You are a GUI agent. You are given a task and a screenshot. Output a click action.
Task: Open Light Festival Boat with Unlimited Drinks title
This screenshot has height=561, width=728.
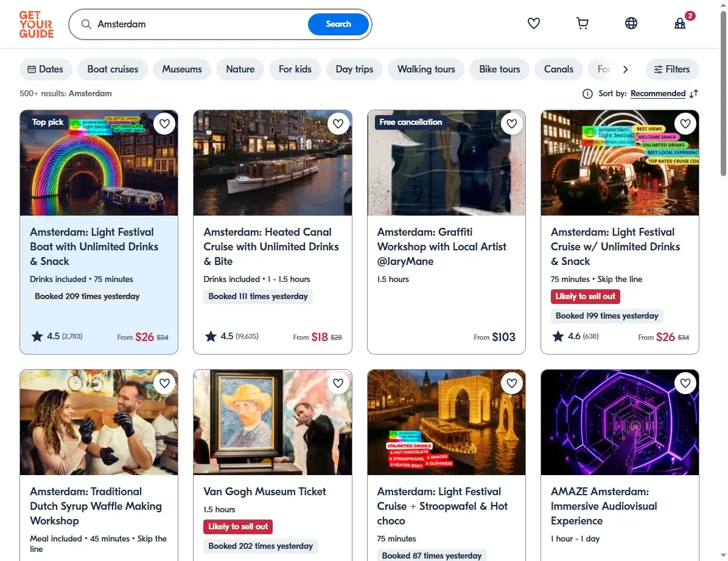pos(94,246)
